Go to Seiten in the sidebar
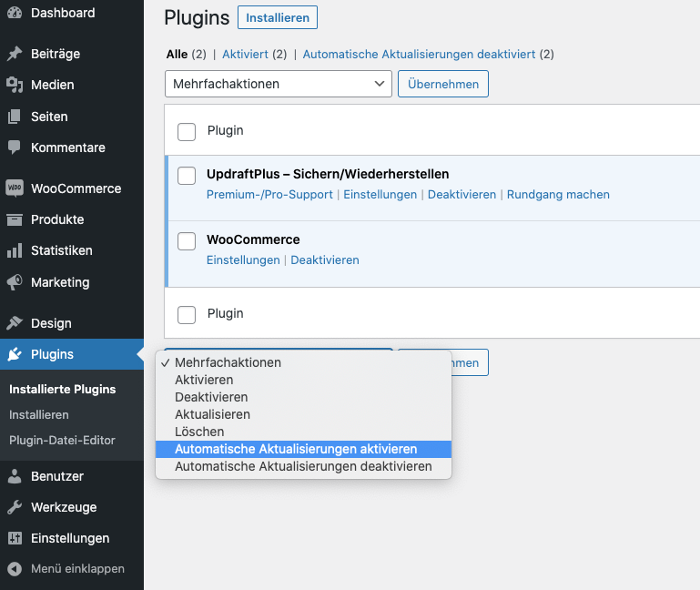The image size is (700, 590). 72,117
